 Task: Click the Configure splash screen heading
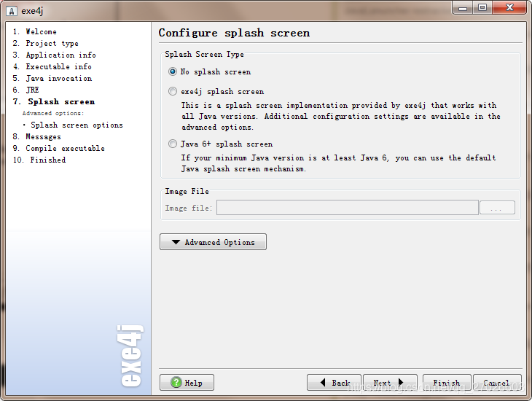pos(234,33)
